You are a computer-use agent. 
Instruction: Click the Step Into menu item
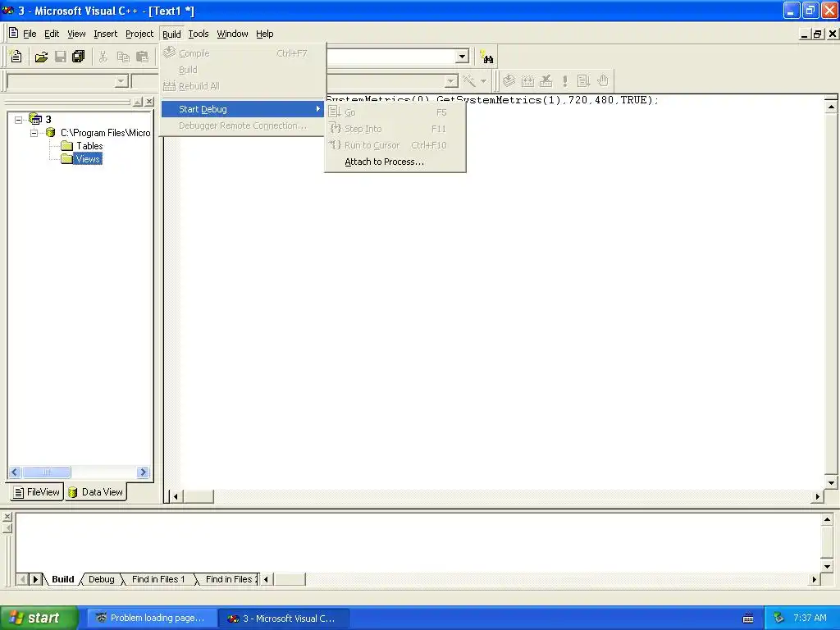click(395, 129)
